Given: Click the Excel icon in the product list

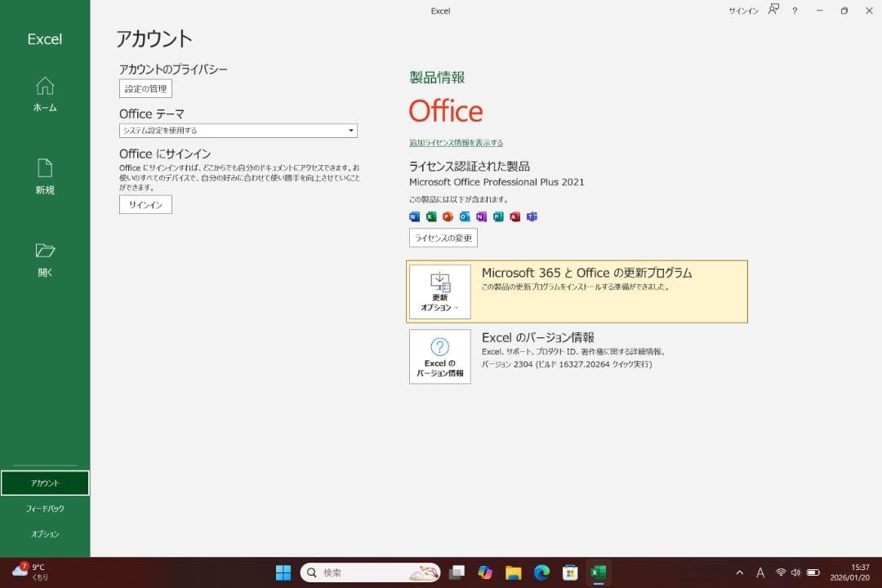Looking at the screenshot, I should [x=429, y=216].
